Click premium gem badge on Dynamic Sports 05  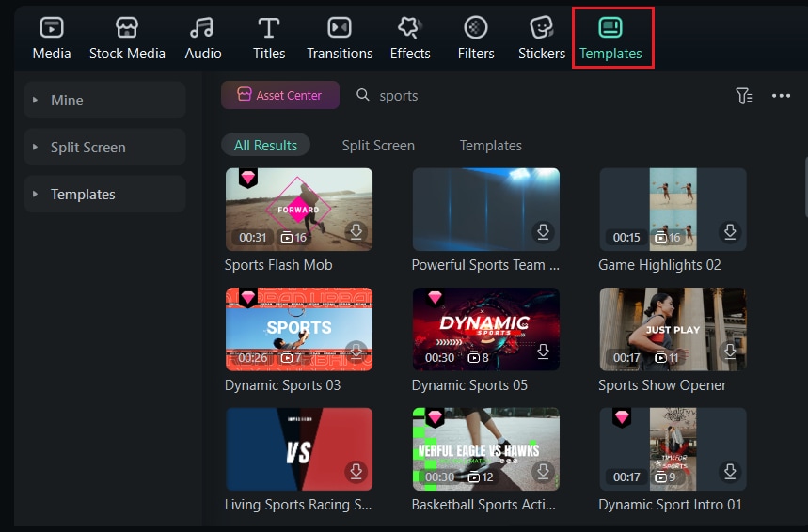click(435, 298)
